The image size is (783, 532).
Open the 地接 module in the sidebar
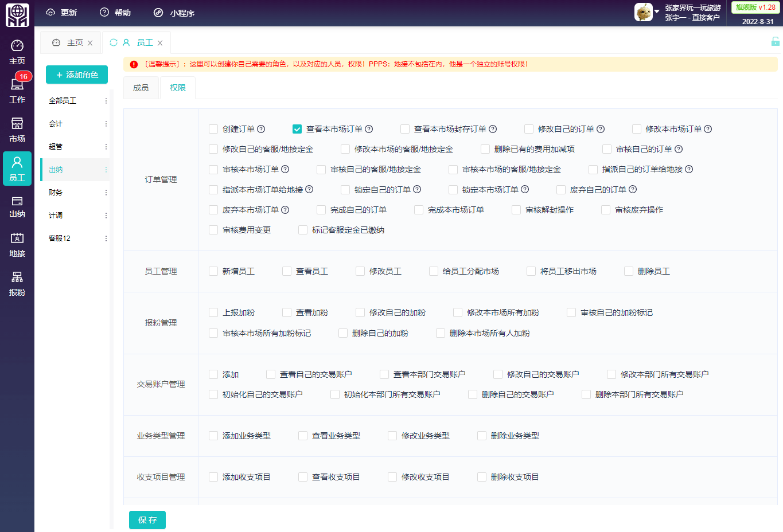coord(17,244)
